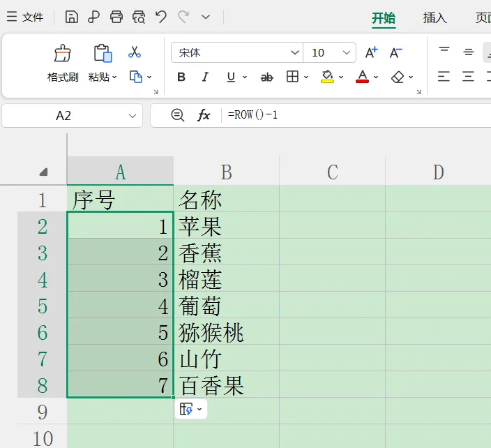Screen dimensions: 491x448
Task: Select row 1 header
Action: [43, 200]
